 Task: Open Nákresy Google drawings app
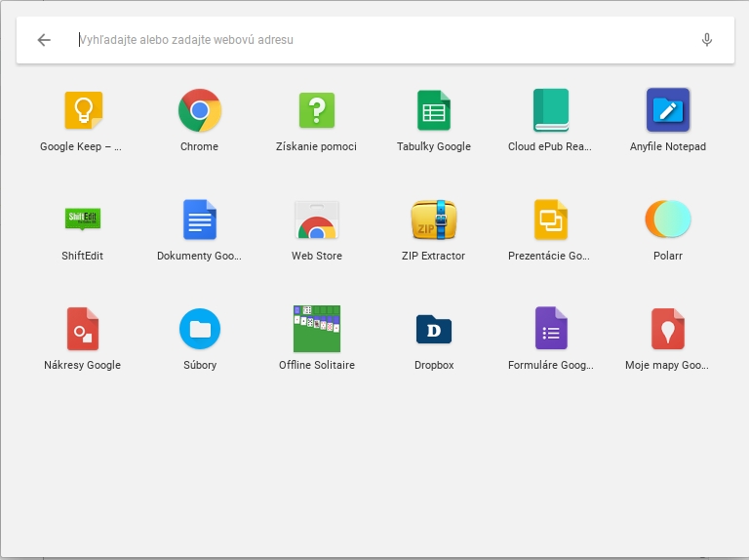[x=83, y=329]
